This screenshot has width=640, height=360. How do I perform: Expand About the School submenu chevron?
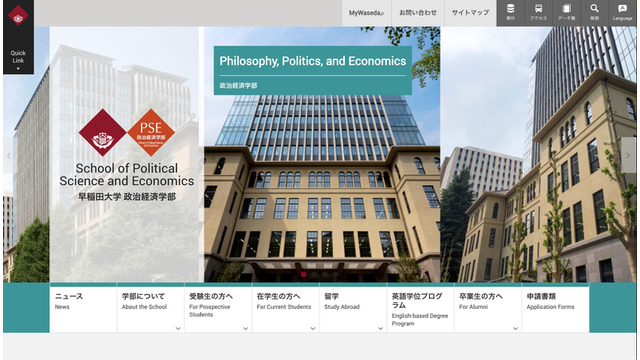[x=178, y=328]
